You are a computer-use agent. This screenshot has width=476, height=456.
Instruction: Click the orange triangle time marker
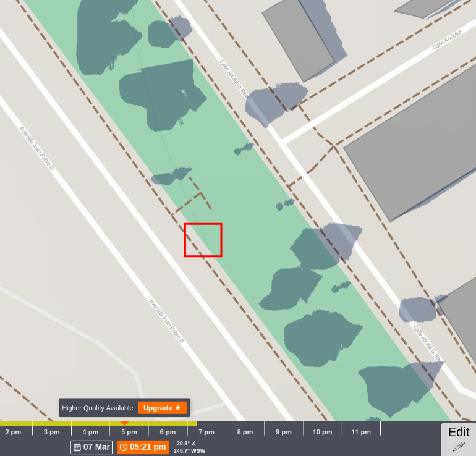[x=124, y=423]
